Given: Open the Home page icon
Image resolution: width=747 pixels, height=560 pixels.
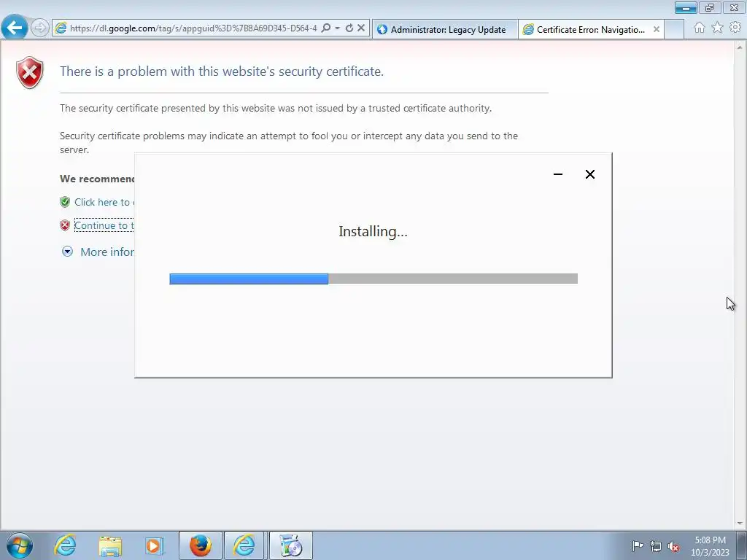Looking at the screenshot, I should pos(700,28).
